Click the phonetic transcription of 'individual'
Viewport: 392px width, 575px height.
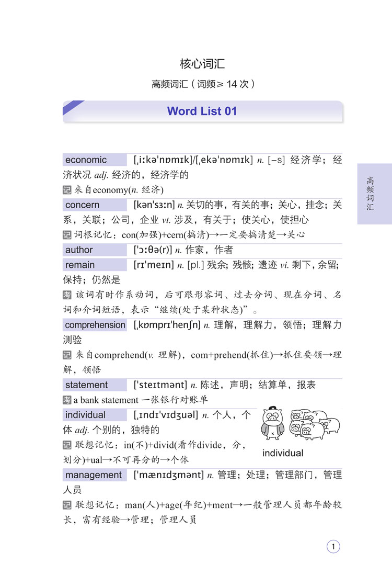click(x=166, y=415)
